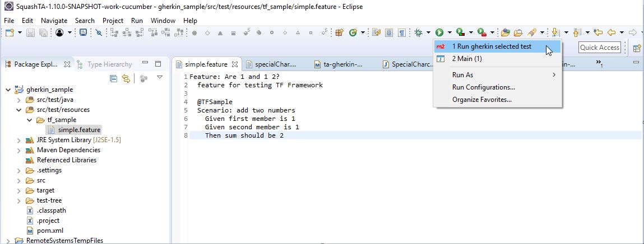Expand the src/test/java folder
The image size is (644, 244).
coord(18,100)
